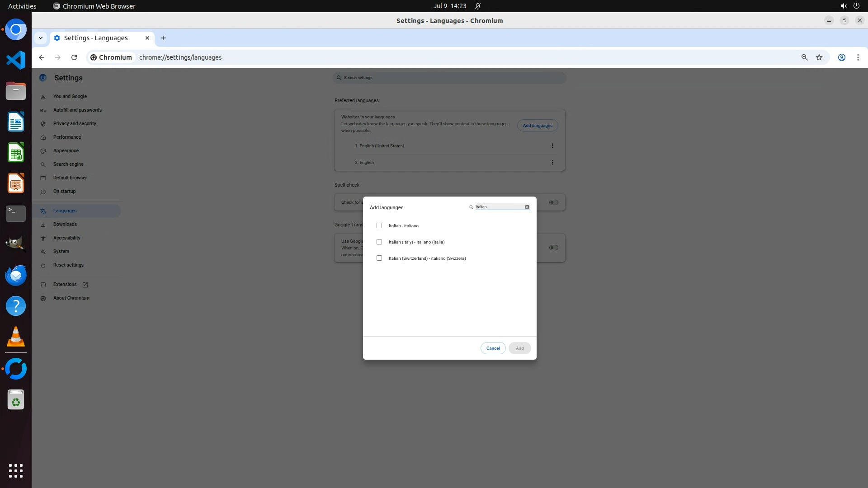Open Downloads settings section
The height and width of the screenshot is (488, 868).
click(65, 224)
